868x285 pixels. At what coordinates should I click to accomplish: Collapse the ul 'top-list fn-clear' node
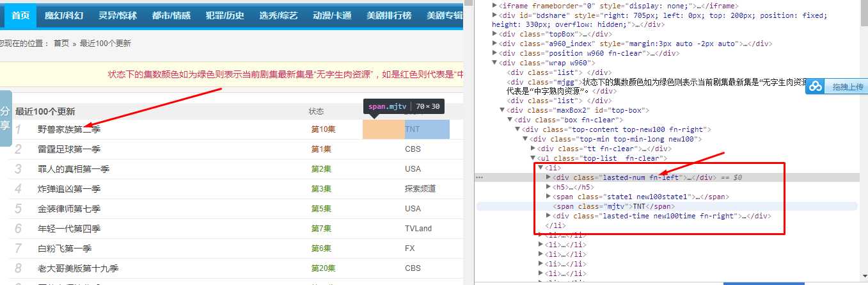click(533, 158)
